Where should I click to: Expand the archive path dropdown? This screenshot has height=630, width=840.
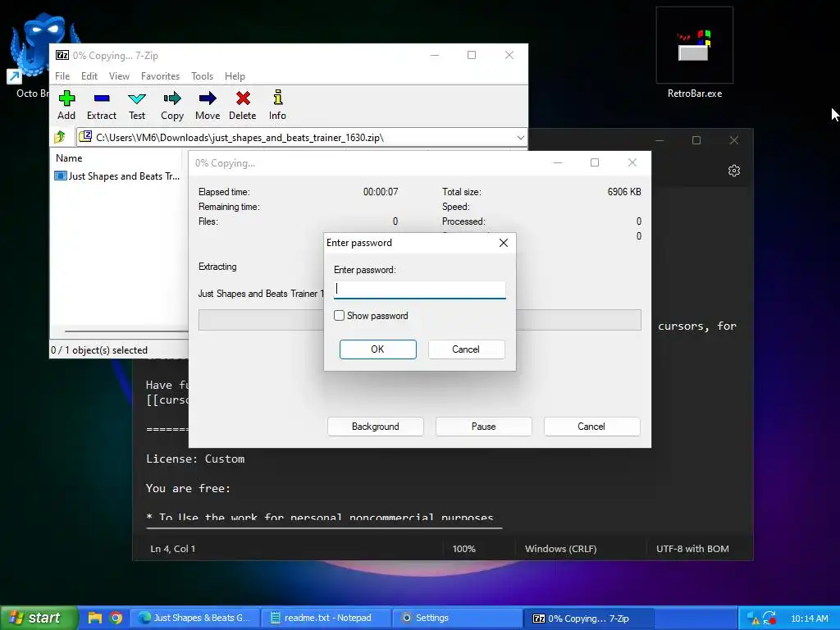[520, 138]
